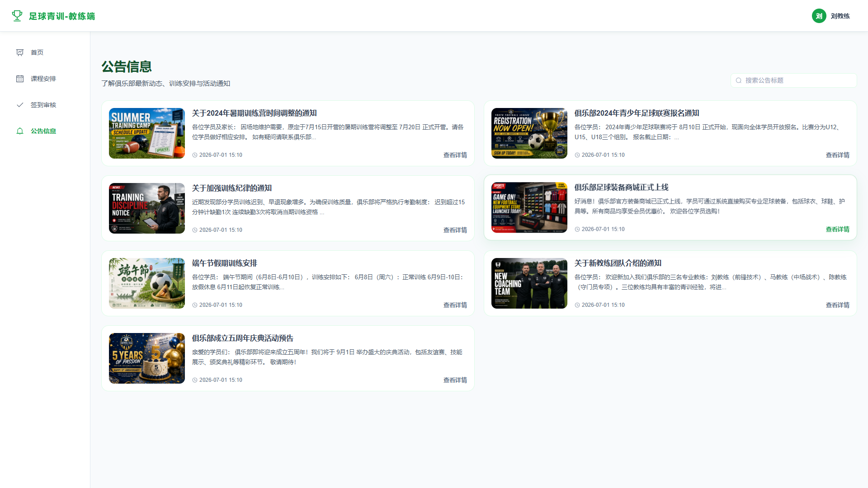Click title 关于加强训练纪律的通知

232,188
